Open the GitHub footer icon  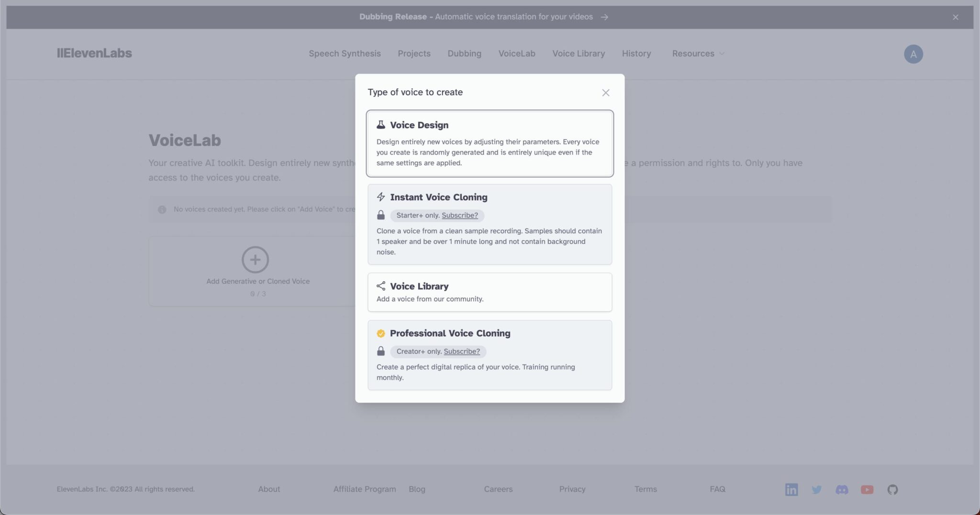click(892, 489)
